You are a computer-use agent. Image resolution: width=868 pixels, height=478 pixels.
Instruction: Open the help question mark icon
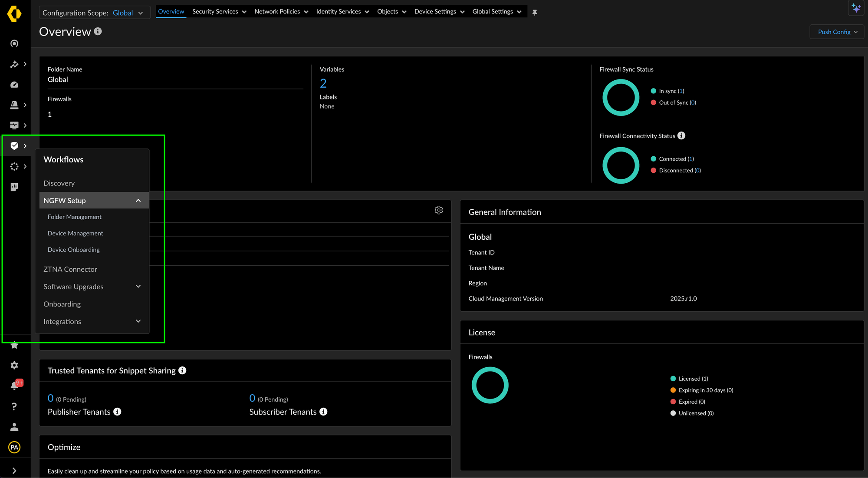pyautogui.click(x=14, y=406)
